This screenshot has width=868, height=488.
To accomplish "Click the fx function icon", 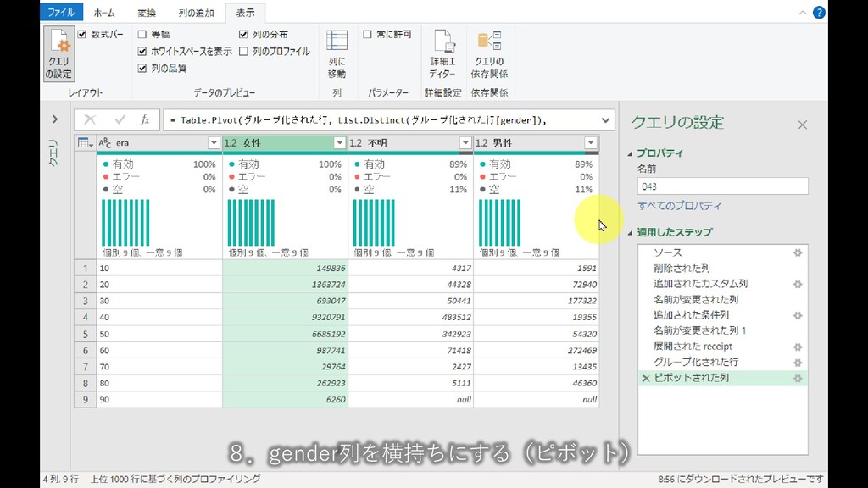I will (x=145, y=119).
